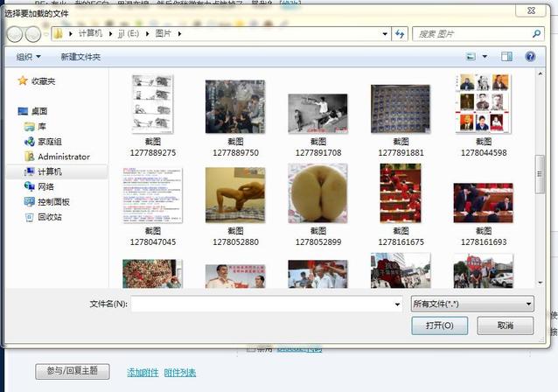Click 计算机 in the address breadcrumb

tap(90, 33)
